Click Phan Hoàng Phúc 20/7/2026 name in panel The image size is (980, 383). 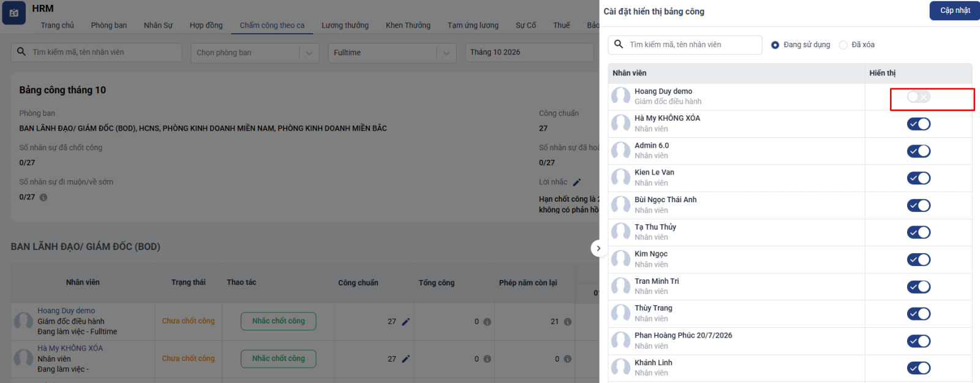683,335
